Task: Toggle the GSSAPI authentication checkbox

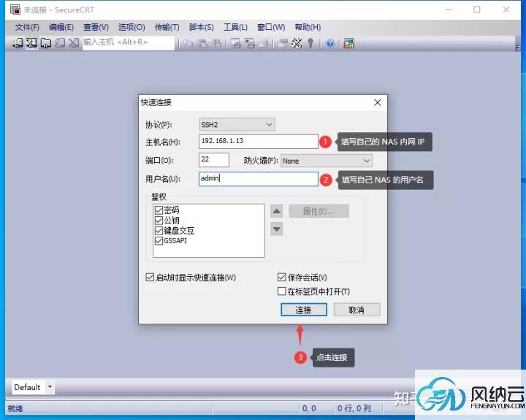Action: click(x=159, y=240)
